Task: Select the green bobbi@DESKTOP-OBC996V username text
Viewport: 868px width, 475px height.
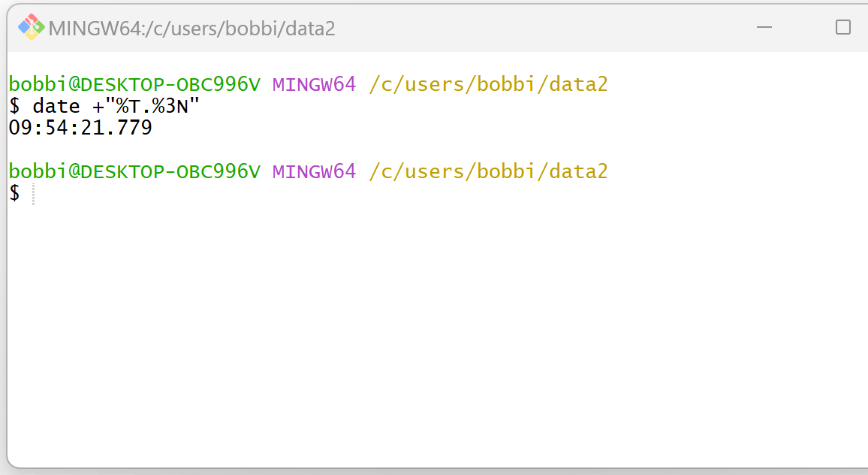Action: [134, 84]
